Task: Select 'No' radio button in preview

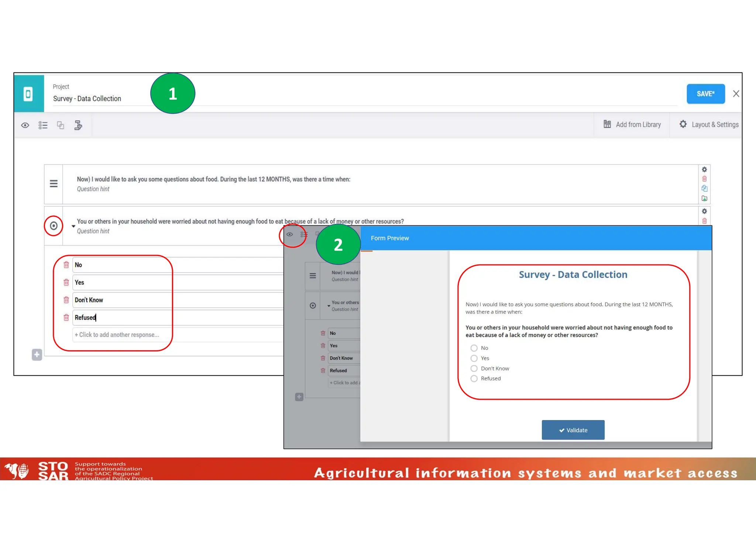Action: click(x=474, y=348)
